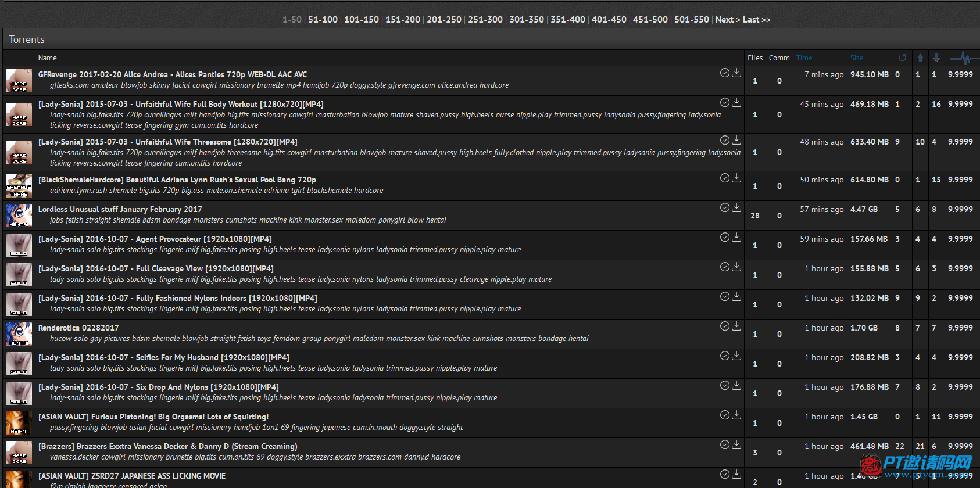Viewport: 980px width, 488px height.
Task: Click the Hentai category thumbnail beside Lordless Unusual stuff
Action: click(19, 215)
